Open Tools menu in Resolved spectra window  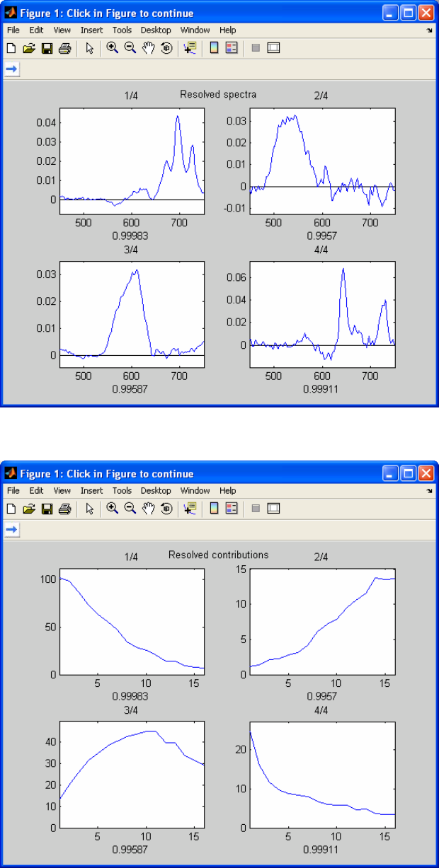click(122, 30)
